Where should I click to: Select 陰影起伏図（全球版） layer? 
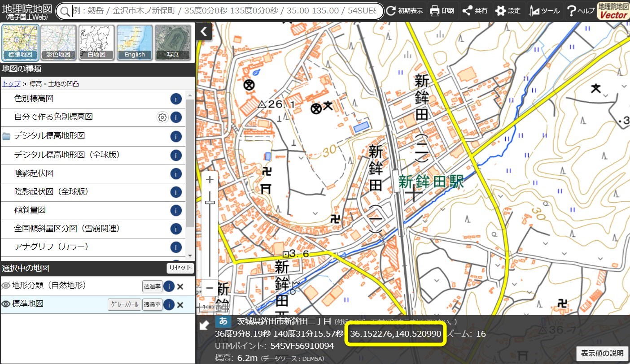coord(52,191)
